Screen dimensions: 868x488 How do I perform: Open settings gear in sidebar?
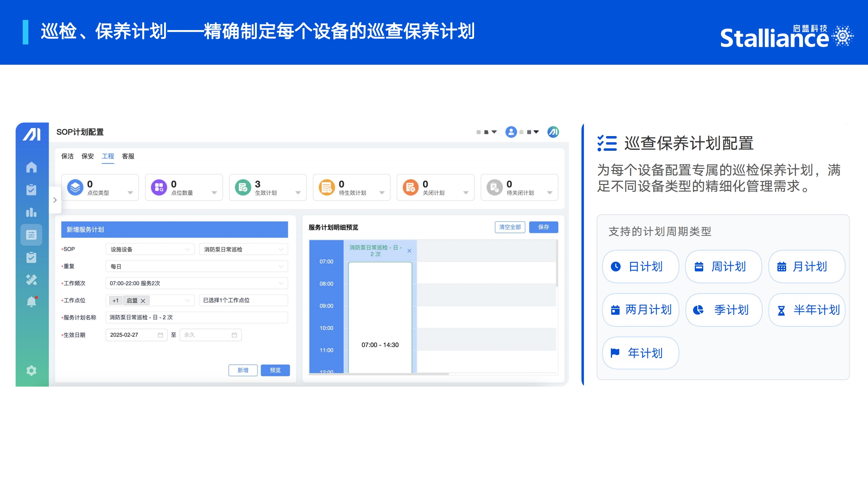[x=31, y=370]
